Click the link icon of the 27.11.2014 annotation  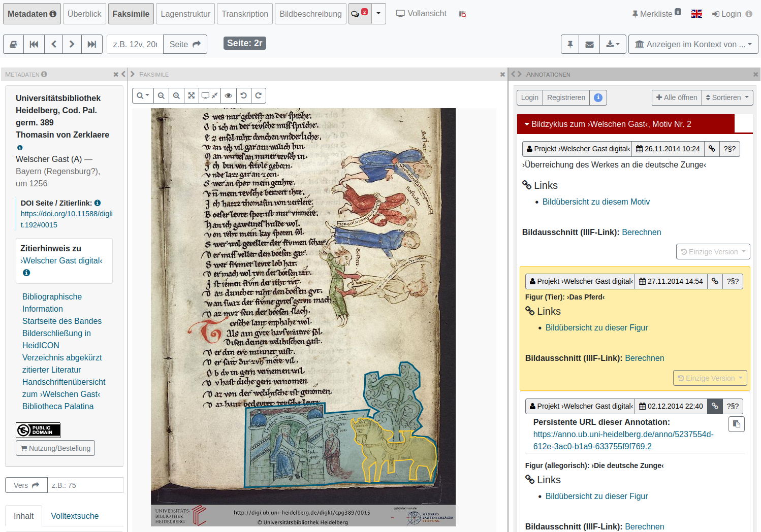pos(715,281)
